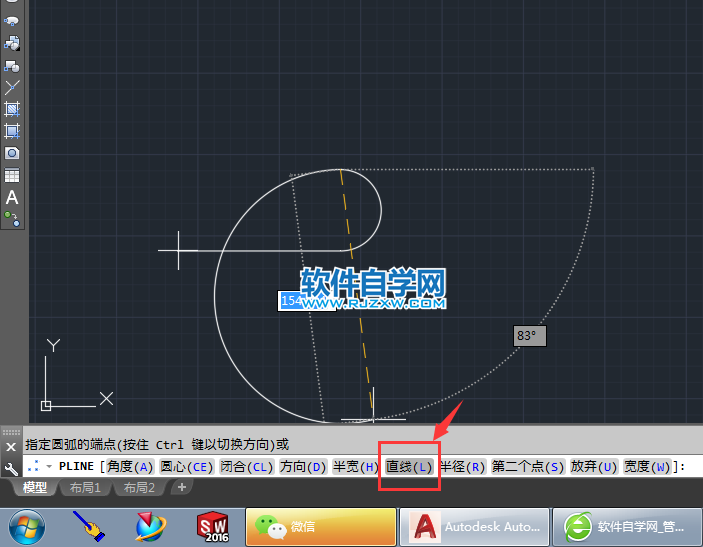This screenshot has height=547, width=703.
Task: Select the Region tool
Action: click(12, 153)
